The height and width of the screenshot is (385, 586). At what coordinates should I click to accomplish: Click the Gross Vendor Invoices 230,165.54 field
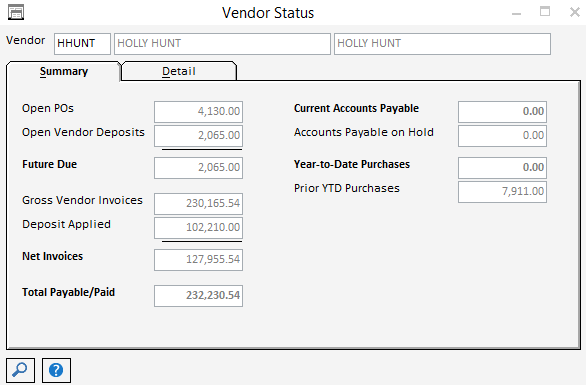pos(198,203)
